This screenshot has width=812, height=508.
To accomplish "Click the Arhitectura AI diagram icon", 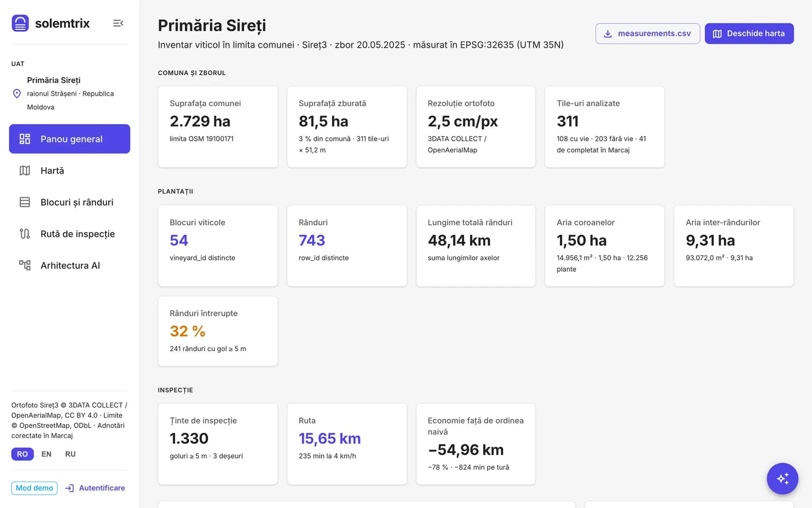I will 25,265.
